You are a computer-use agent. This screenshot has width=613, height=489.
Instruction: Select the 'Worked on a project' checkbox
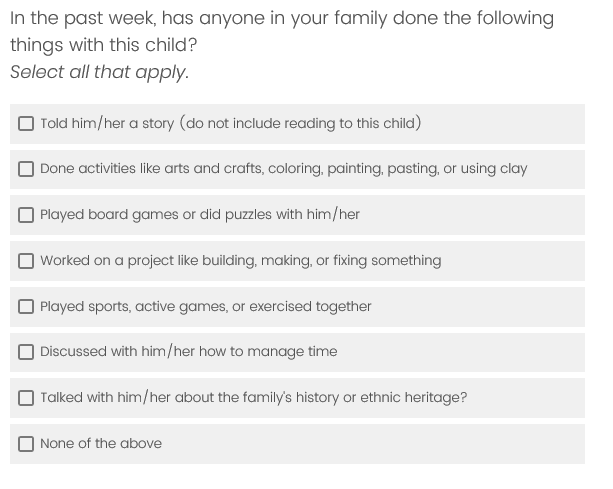coord(26,261)
